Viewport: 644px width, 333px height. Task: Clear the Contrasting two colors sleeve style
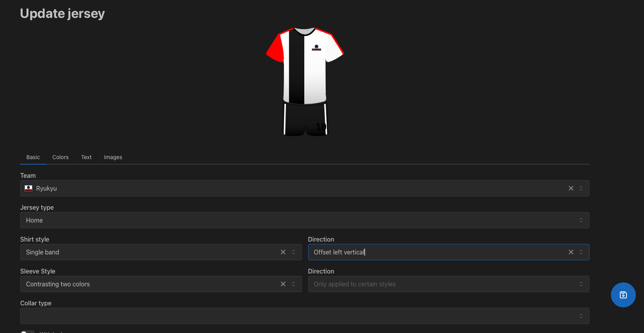tap(283, 284)
